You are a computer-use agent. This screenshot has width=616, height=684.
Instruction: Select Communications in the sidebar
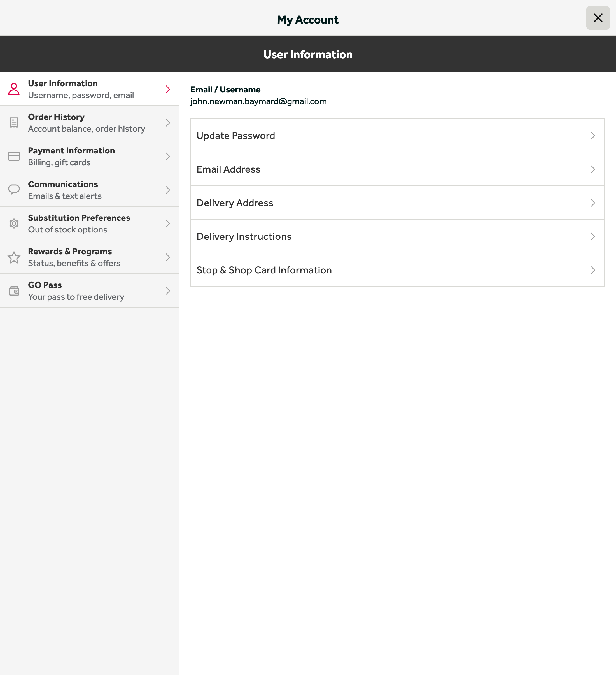(89, 190)
